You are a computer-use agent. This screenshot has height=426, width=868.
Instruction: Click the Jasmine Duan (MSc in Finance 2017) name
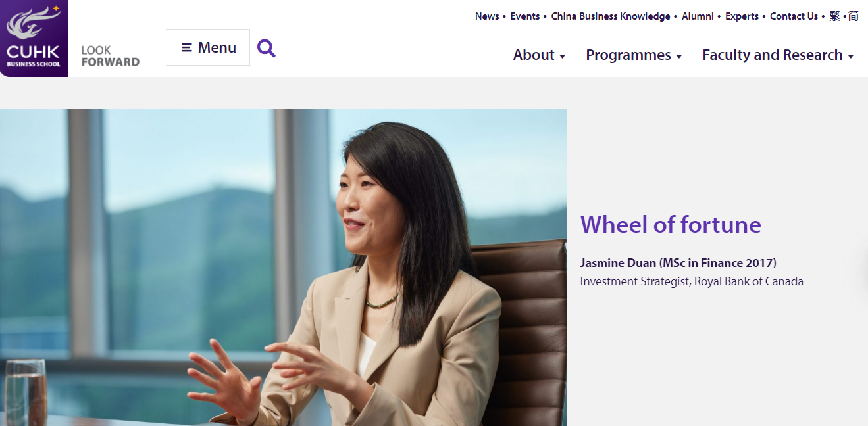click(x=678, y=263)
